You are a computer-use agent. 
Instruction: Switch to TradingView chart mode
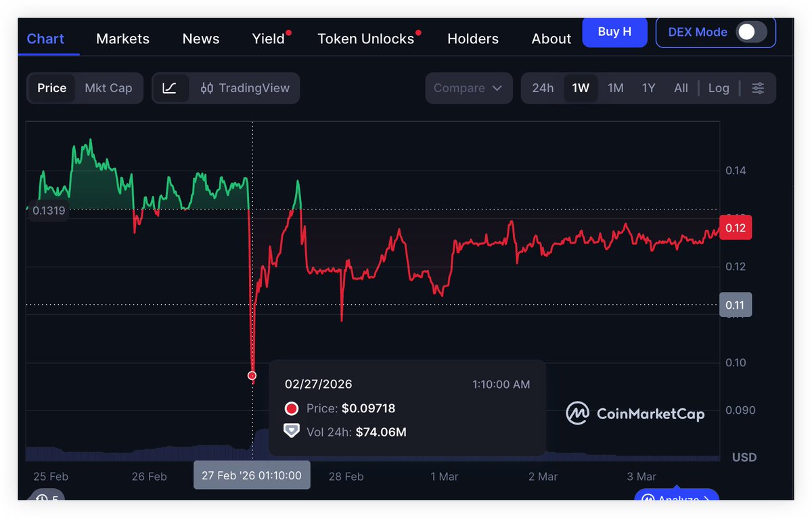point(245,88)
